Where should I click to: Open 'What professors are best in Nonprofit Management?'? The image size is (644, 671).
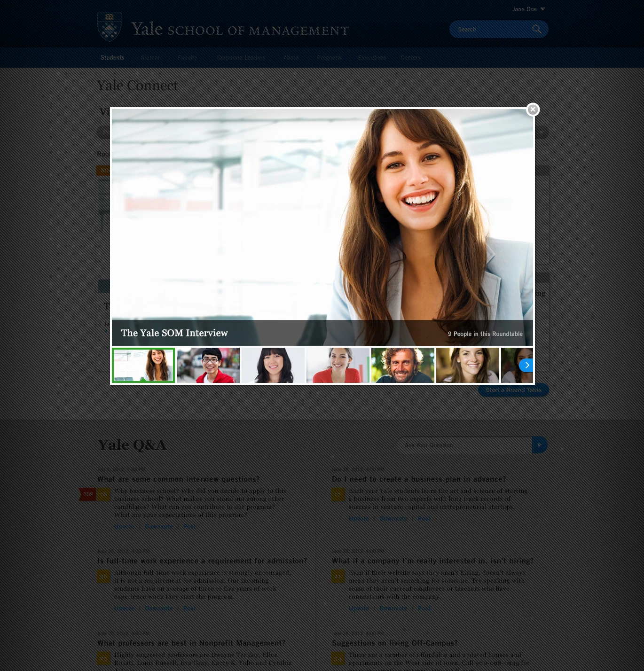point(191,643)
